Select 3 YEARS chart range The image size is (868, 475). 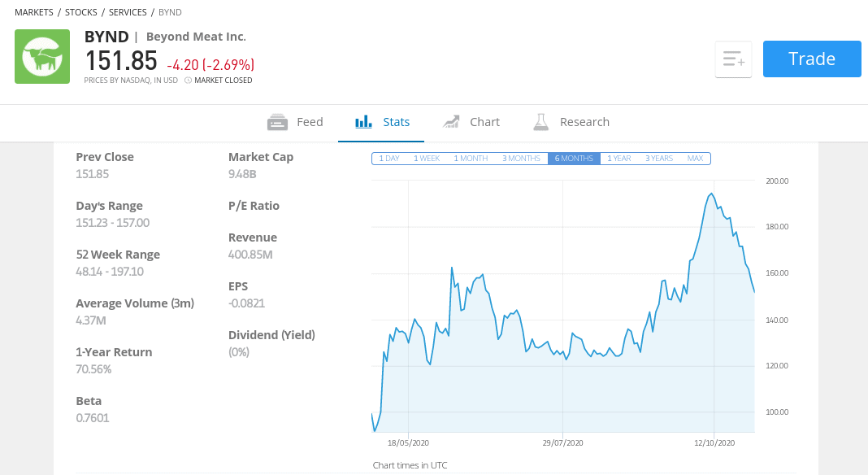[x=659, y=159]
